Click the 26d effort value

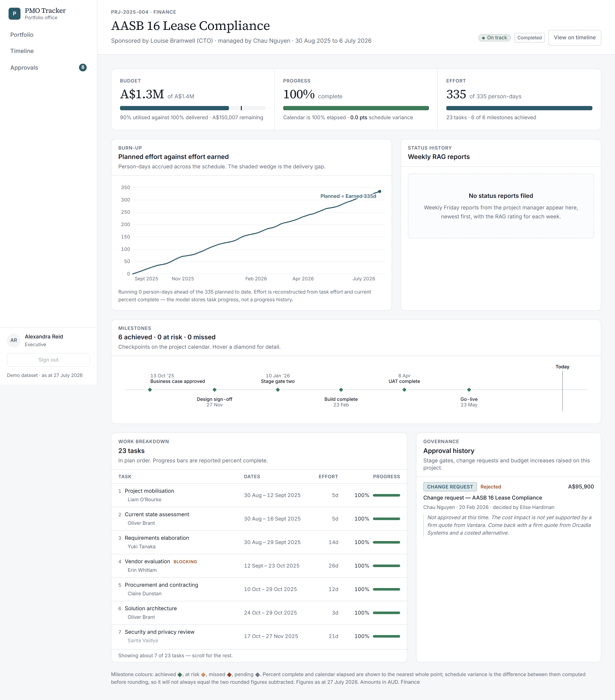coord(333,566)
